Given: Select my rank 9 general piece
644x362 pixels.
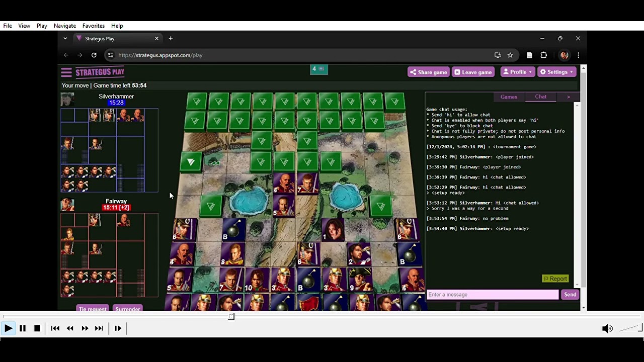Looking at the screenshot, I should point(360,280).
